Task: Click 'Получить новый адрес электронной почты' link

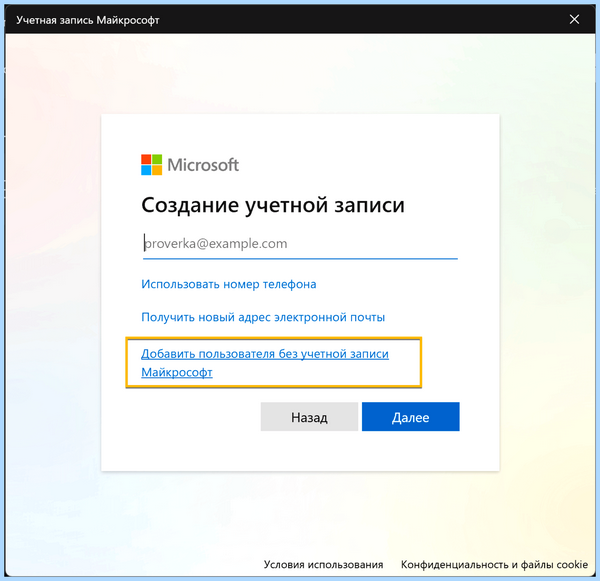Action: click(263, 317)
